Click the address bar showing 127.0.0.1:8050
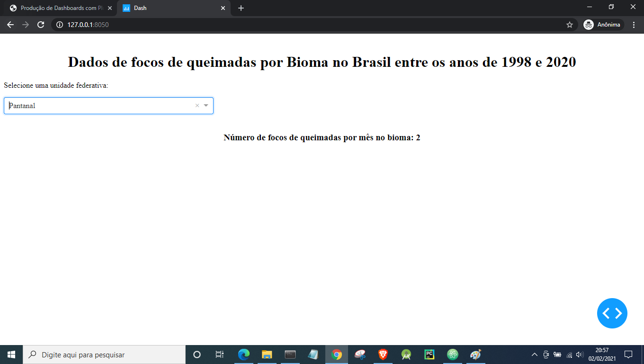 314,25
